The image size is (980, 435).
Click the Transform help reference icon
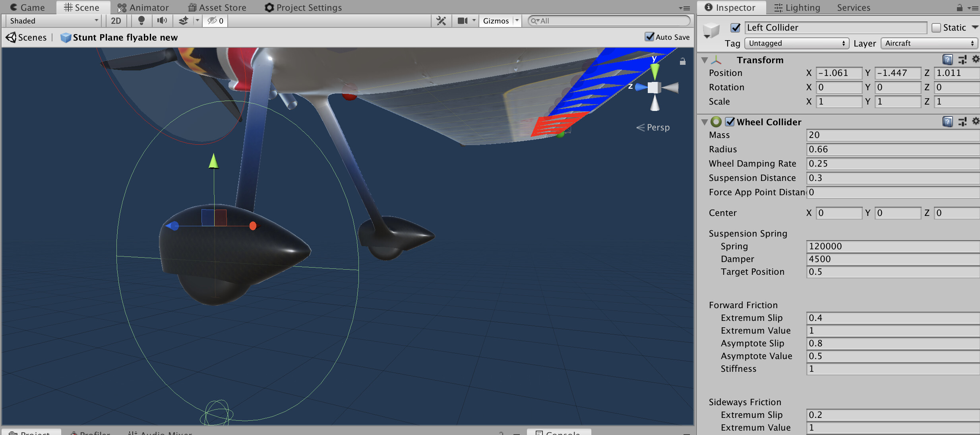948,59
